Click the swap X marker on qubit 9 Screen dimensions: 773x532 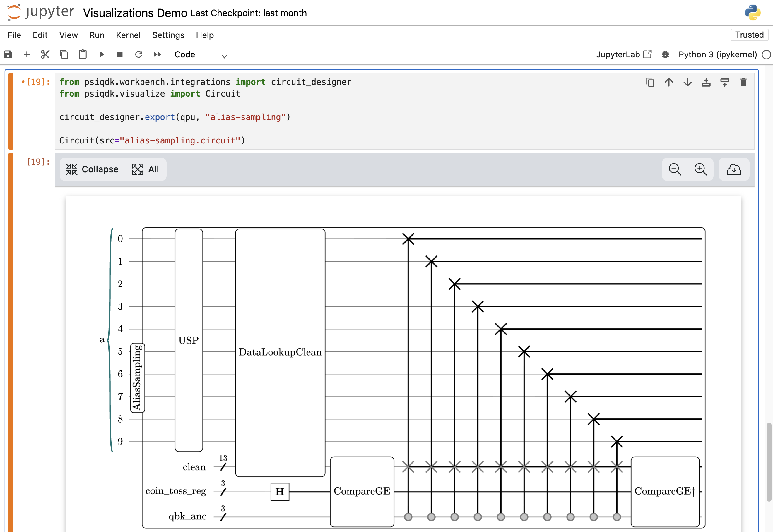(617, 441)
